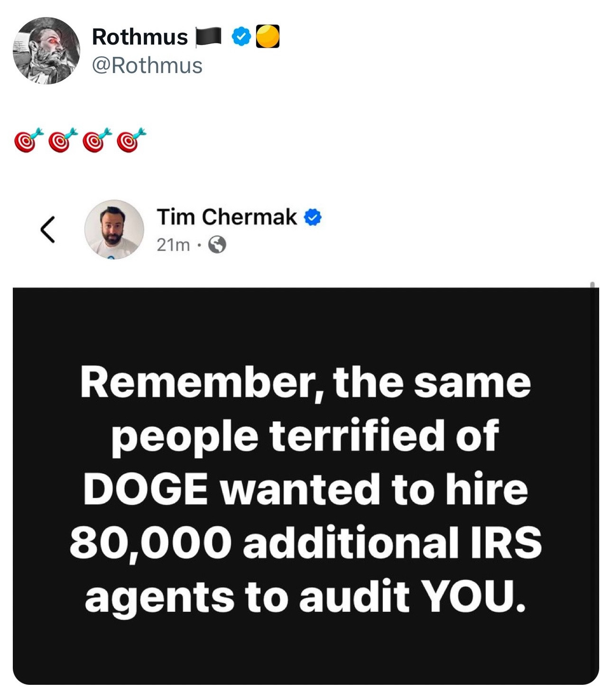Viewport: 612px width, 700px height.
Task: Click the 21m post timestamp
Action: coord(173,245)
